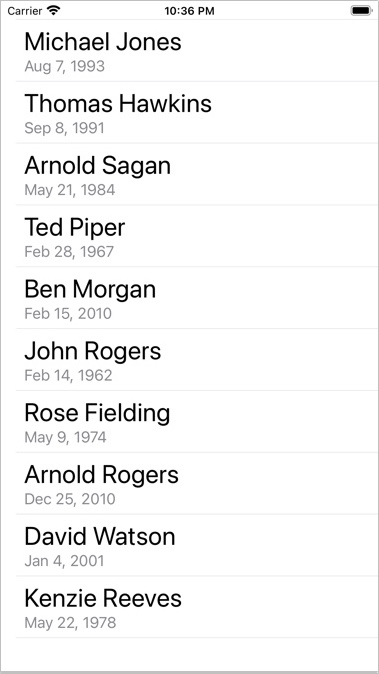Tap the battery icon in status bar
This screenshot has height=674, width=379.
click(x=361, y=11)
